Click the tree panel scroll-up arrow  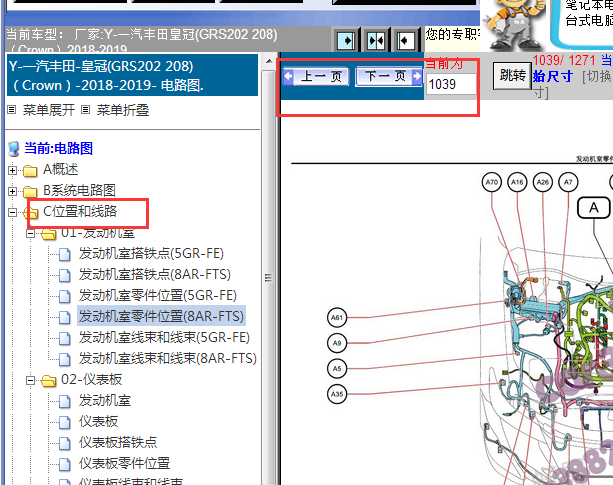[269, 61]
